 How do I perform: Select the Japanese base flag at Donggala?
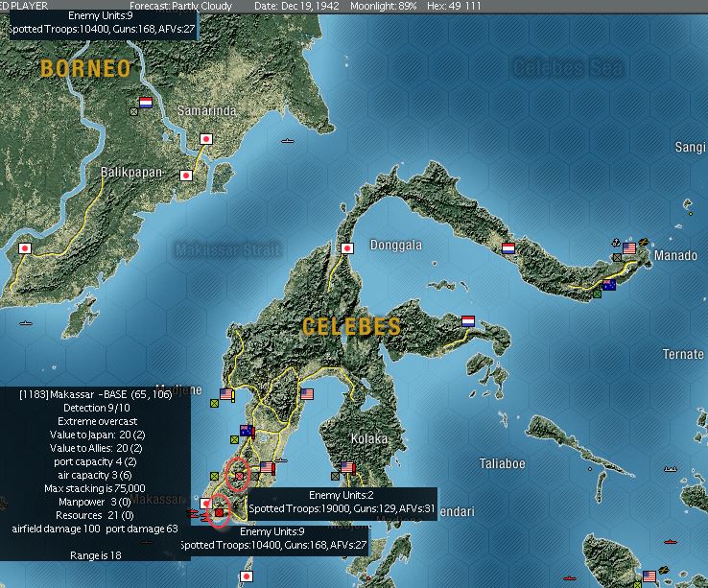pos(346,247)
